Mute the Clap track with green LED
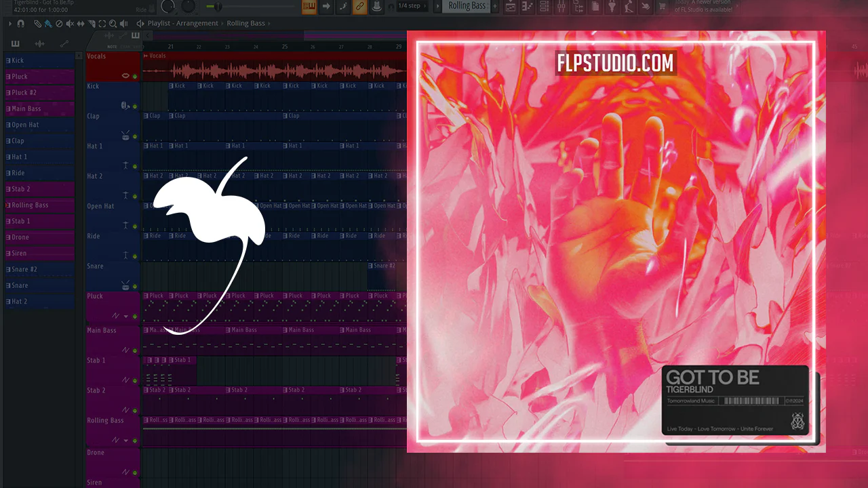 point(135,136)
